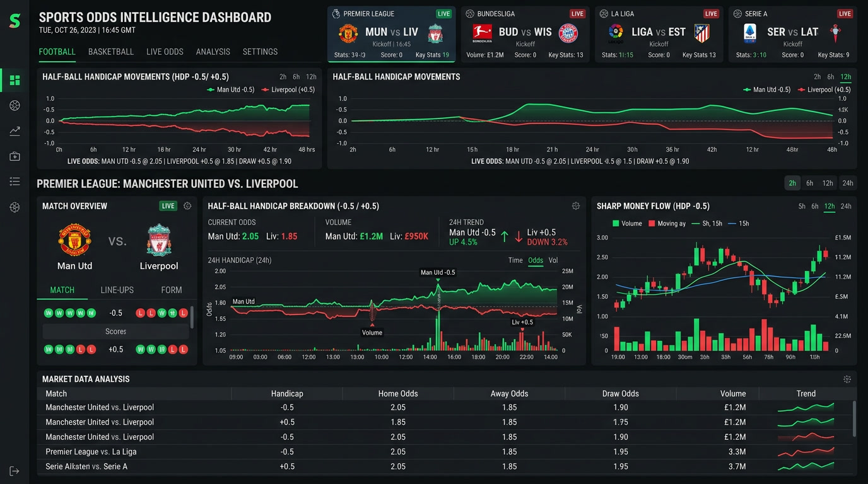Click the Market Data table scrollbar
Screen dimensions: 868x484
click(x=855, y=419)
